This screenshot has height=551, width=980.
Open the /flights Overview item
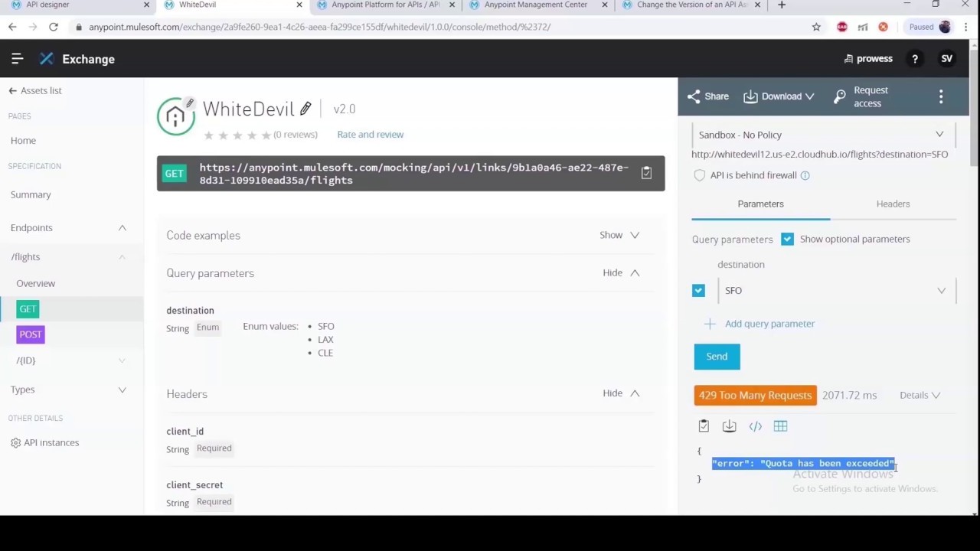pos(35,283)
